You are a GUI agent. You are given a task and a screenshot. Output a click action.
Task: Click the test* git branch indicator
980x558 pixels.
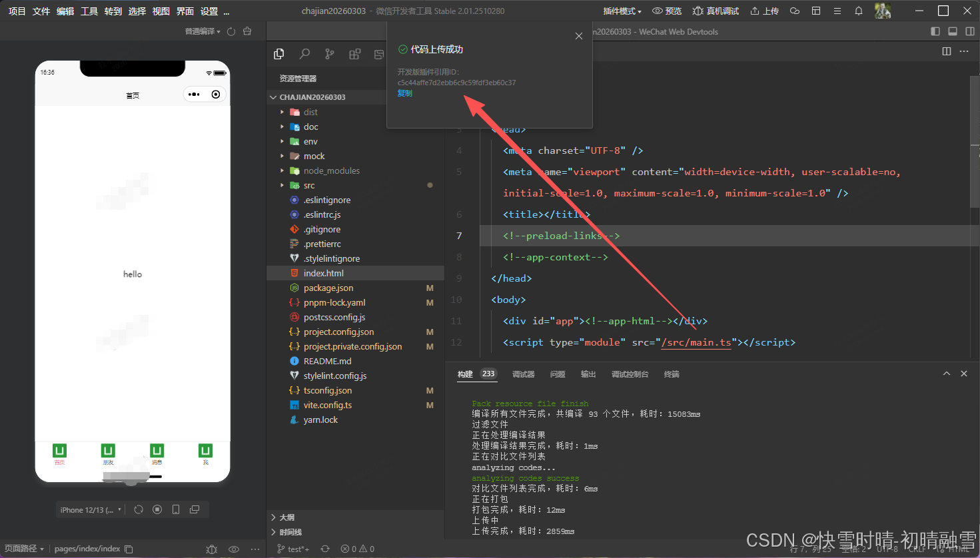click(293, 549)
